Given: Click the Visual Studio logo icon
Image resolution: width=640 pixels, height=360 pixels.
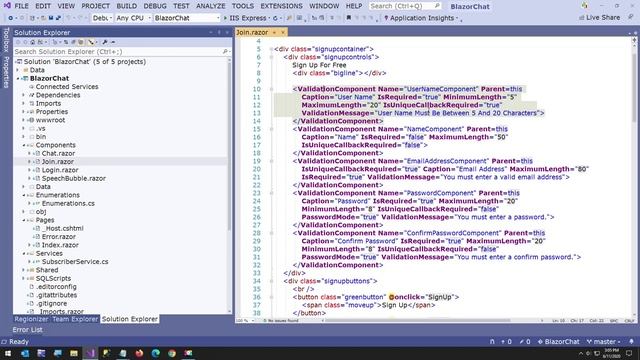Looking at the screenshot, I should tap(7, 6).
